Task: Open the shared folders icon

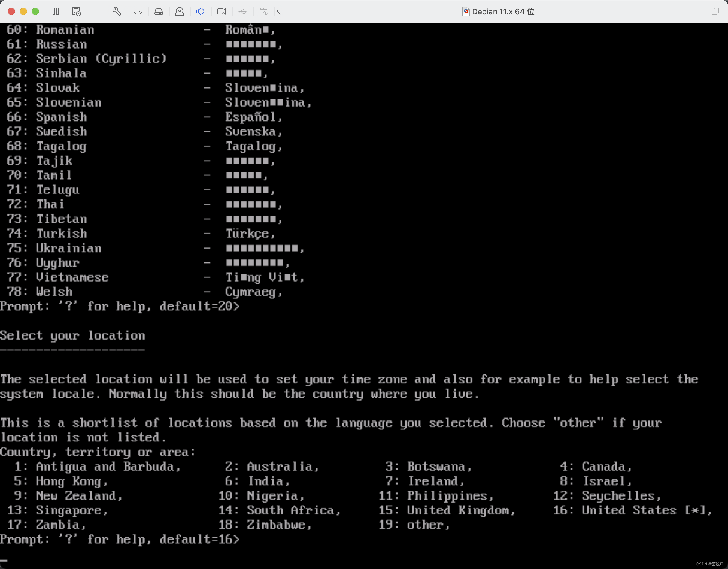Action: (264, 12)
